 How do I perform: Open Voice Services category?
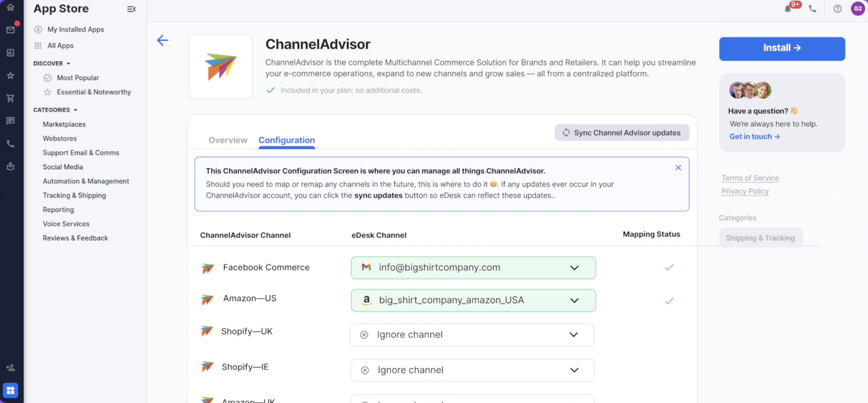[x=66, y=224]
